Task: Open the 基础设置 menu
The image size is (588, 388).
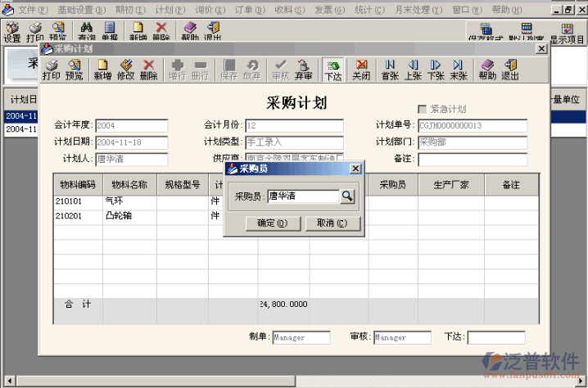Action: (81, 9)
